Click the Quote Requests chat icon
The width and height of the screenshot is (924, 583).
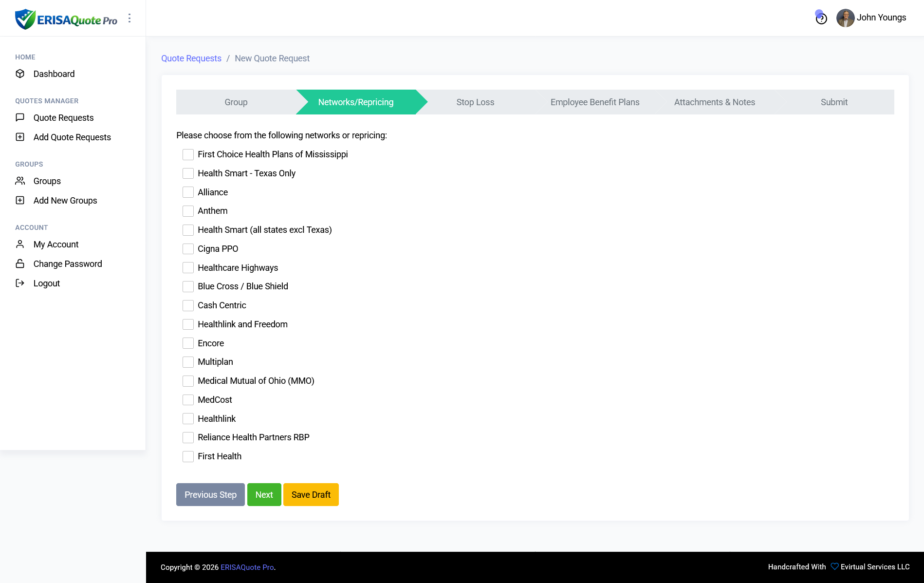pos(20,117)
